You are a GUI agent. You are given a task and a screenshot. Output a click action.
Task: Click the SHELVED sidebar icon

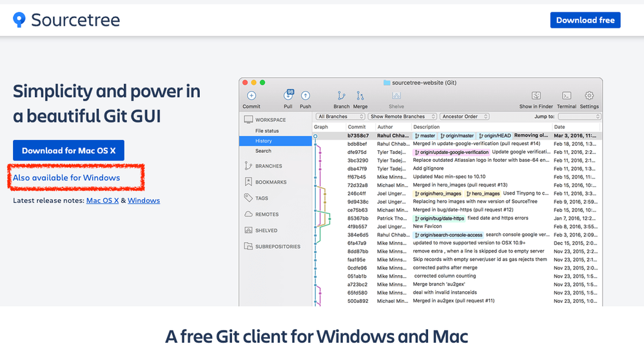248,230
